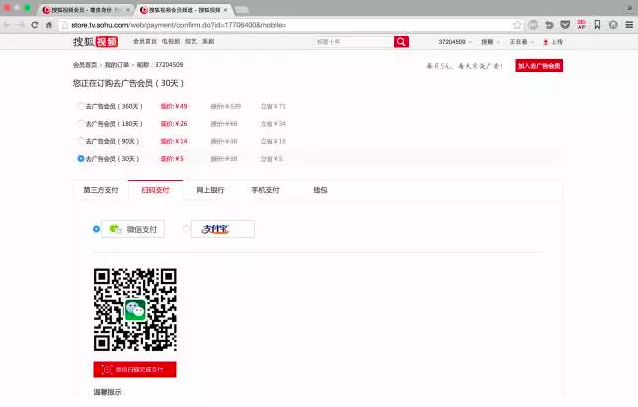
Task: Open the 会员首页 link in the header navigation
Action: point(145,42)
